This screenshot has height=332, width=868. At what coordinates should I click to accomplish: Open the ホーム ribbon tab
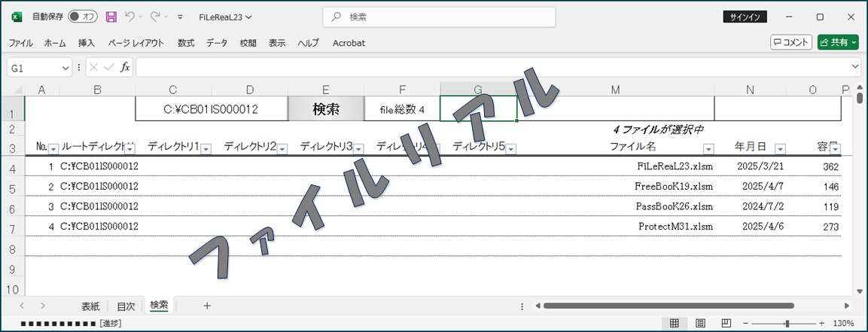[x=55, y=43]
